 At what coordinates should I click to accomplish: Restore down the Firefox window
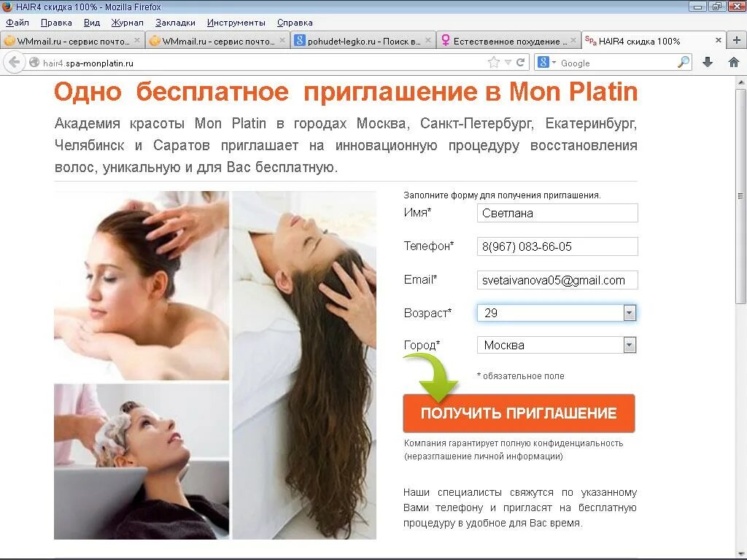716,7
